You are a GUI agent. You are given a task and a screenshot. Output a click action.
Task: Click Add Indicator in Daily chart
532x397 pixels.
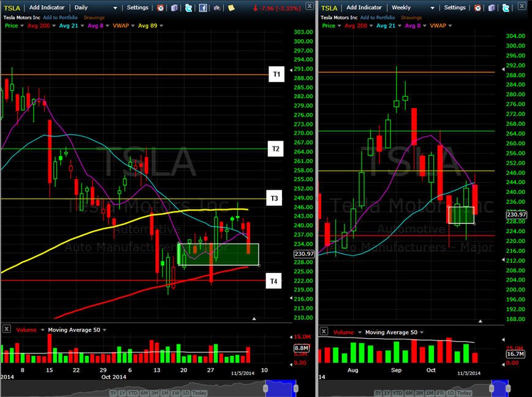[x=47, y=7]
